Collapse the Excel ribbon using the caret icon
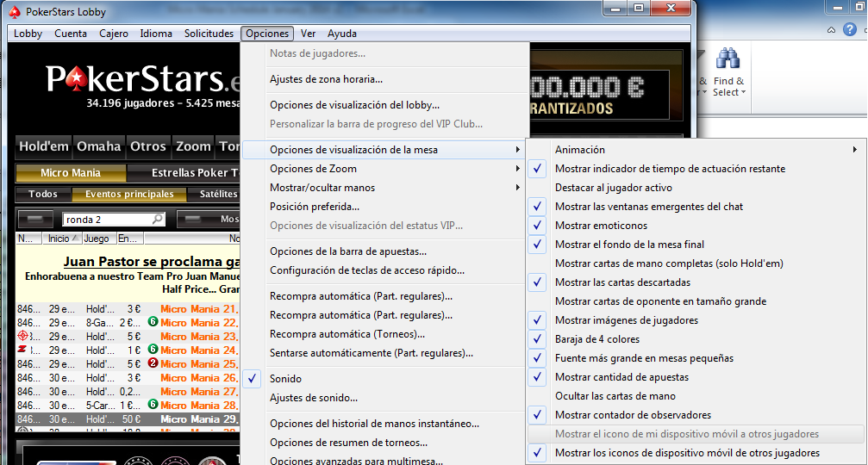This screenshot has width=868, height=465. [832, 30]
